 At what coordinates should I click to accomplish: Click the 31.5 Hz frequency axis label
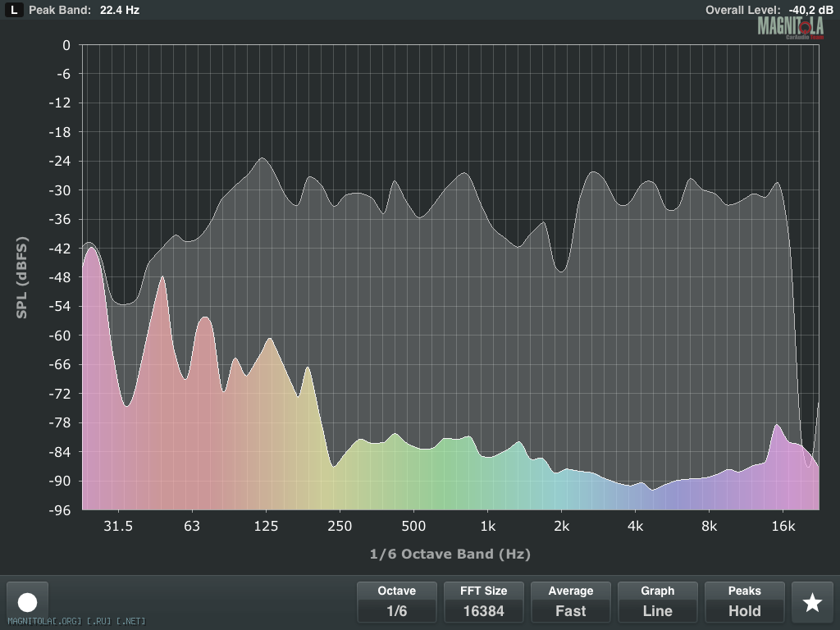click(118, 526)
